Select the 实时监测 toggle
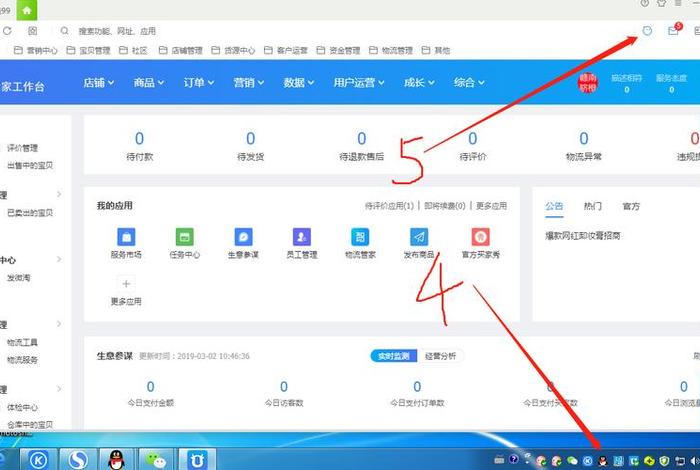This screenshot has width=700, height=470. click(x=394, y=356)
